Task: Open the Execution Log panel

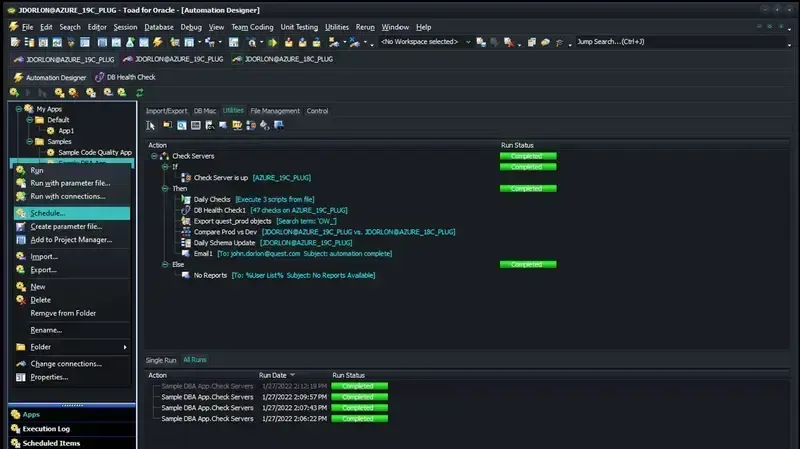Action: coord(72,429)
